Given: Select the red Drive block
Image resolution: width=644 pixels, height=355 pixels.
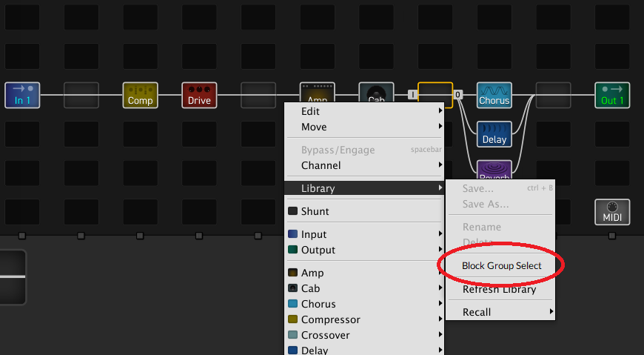Looking at the screenshot, I should click(199, 96).
